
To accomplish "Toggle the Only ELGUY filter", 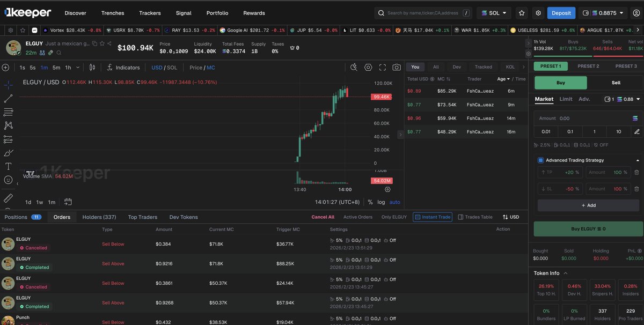I will click(x=394, y=217).
